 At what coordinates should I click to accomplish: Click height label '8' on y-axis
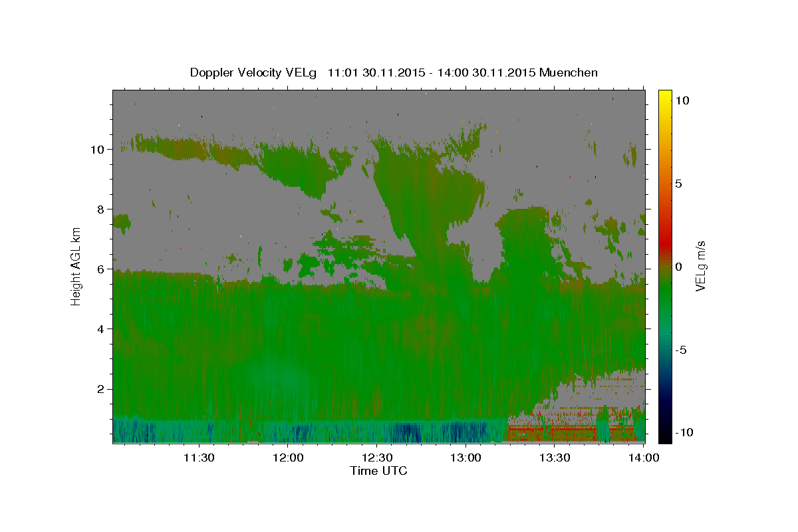click(101, 209)
